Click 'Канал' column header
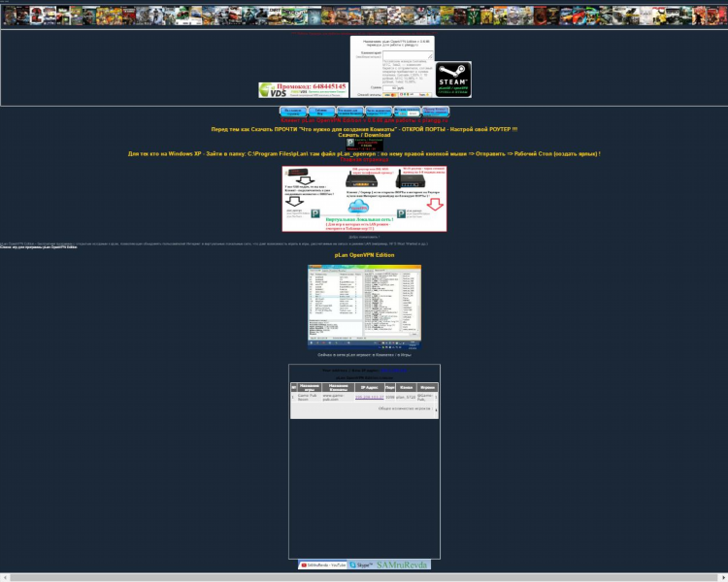The image size is (728, 582). pos(406,388)
